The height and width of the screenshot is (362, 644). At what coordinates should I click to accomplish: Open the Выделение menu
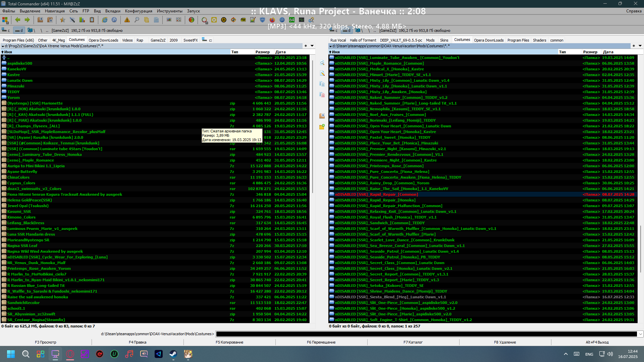(x=30, y=11)
